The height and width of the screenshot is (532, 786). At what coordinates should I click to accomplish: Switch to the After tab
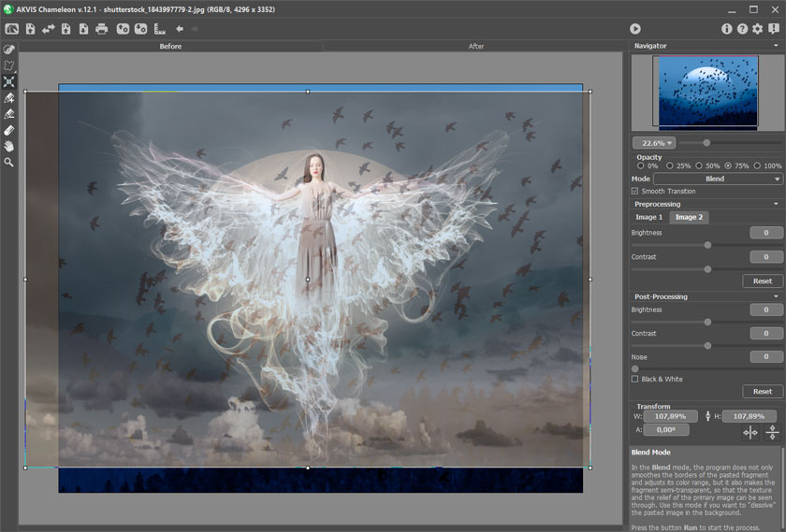[x=476, y=46]
